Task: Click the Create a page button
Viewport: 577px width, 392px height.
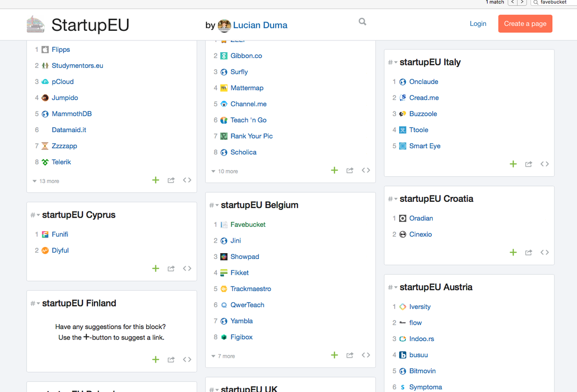Action: [525, 24]
